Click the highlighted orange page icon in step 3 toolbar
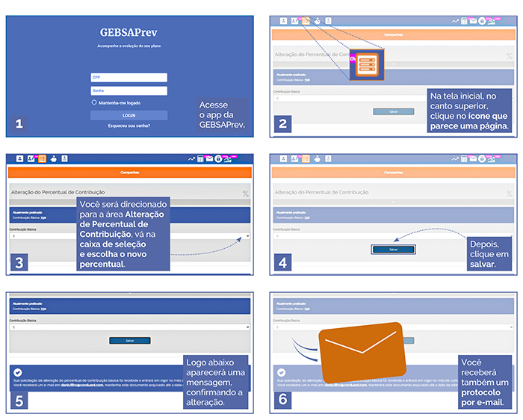 (42, 158)
